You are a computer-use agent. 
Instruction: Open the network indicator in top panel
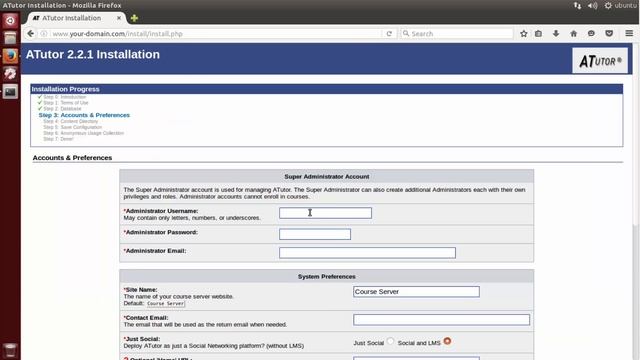[577, 5]
